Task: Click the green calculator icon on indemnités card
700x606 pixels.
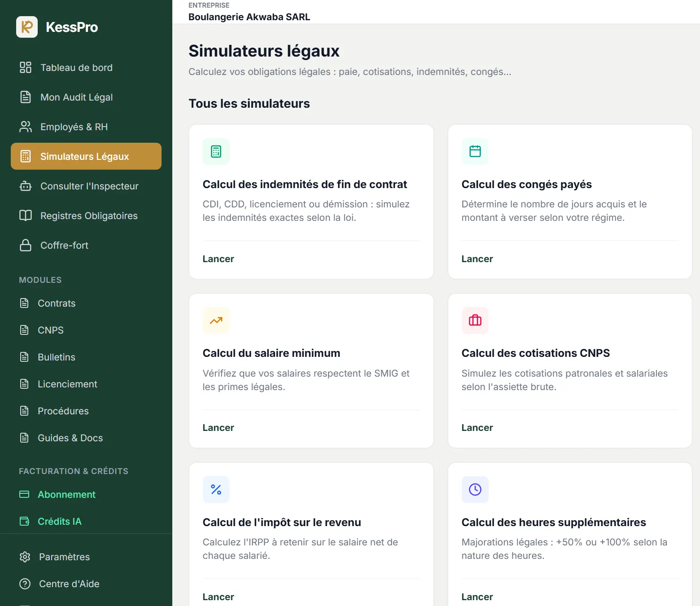Action: pyautogui.click(x=216, y=152)
